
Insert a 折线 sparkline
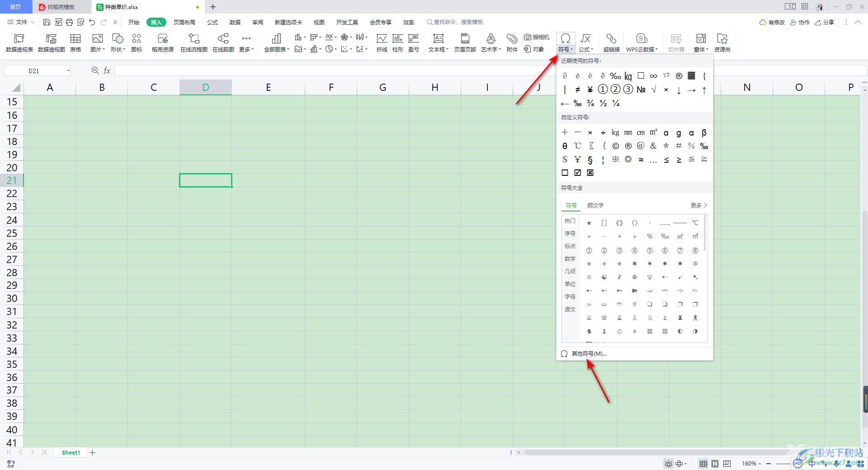[x=382, y=43]
